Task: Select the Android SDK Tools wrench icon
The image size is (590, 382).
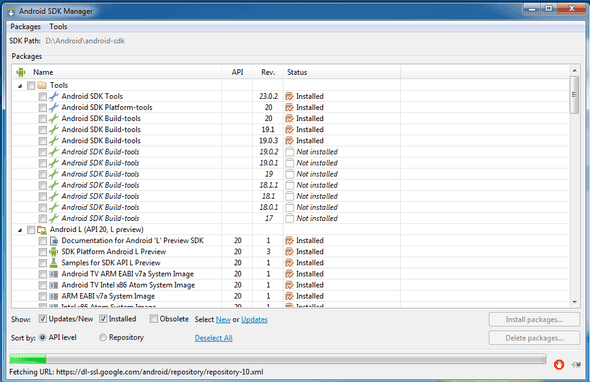Action: click(x=54, y=96)
